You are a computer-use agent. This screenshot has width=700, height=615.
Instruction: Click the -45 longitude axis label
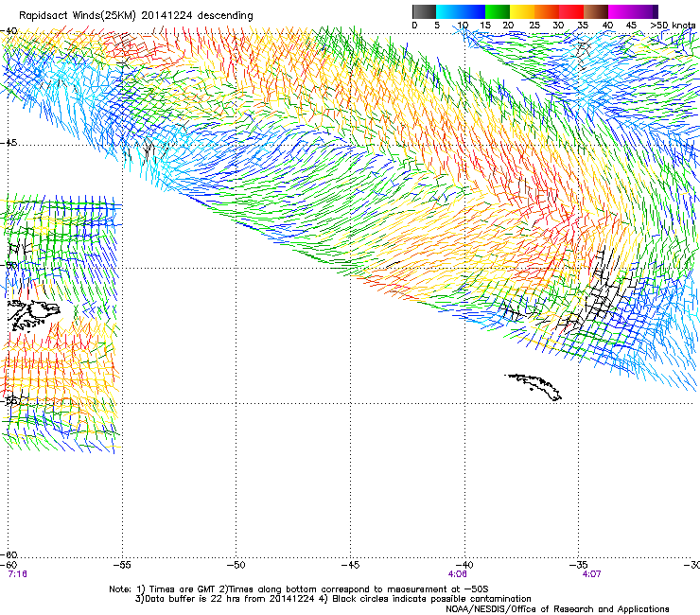click(350, 565)
